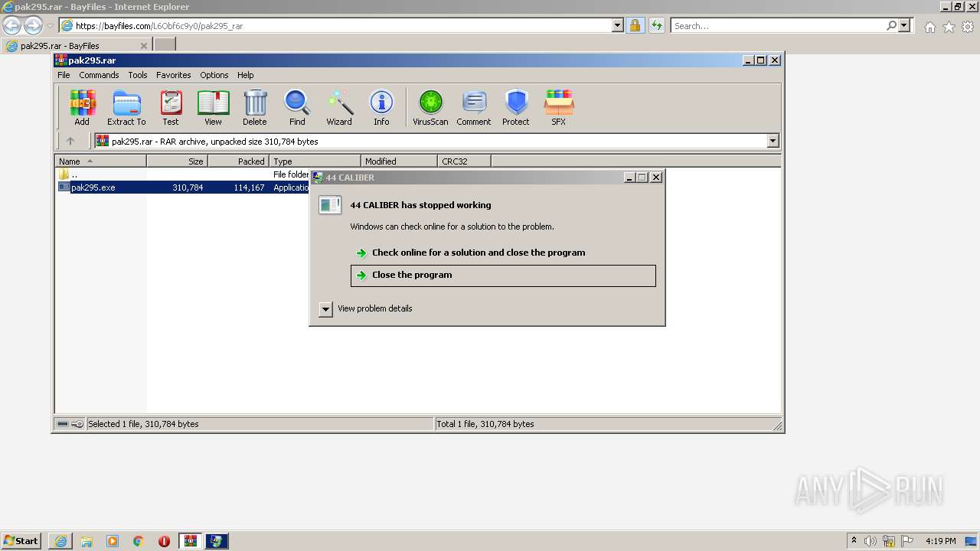Click the Add toolbar icon in WinRAR
Viewport: 980px width, 551px height.
(x=82, y=107)
